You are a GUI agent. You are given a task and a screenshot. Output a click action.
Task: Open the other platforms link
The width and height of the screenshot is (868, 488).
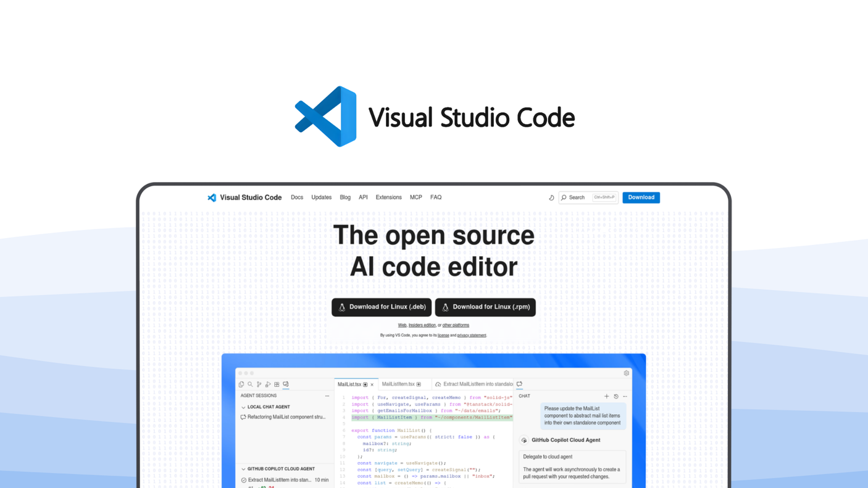456,325
